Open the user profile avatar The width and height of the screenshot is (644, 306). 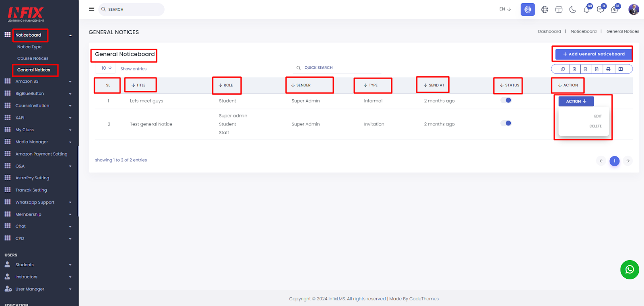[x=634, y=9]
